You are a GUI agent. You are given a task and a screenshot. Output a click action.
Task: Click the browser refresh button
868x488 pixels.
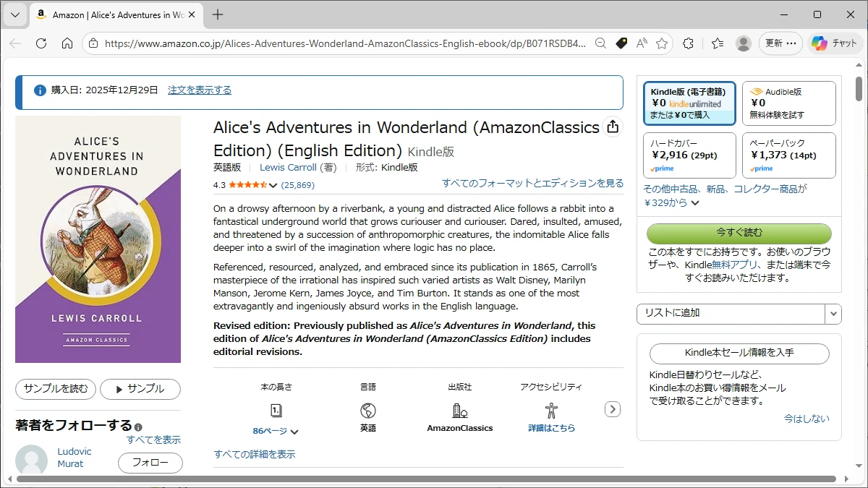coord(41,43)
